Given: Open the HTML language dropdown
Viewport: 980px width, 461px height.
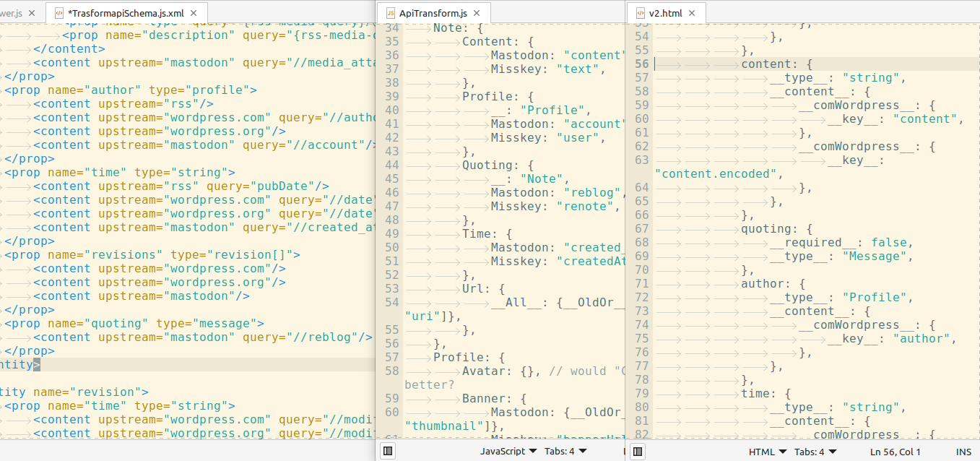Looking at the screenshot, I should point(767,452).
